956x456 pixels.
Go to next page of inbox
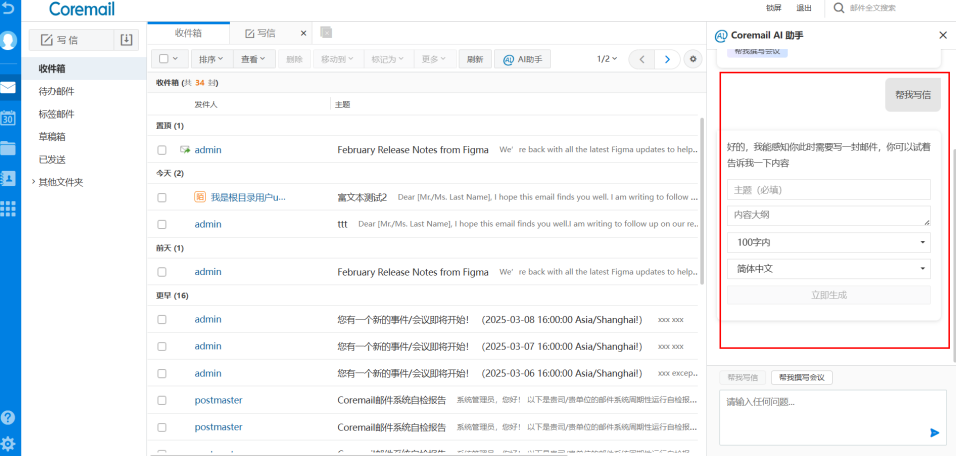click(x=668, y=60)
